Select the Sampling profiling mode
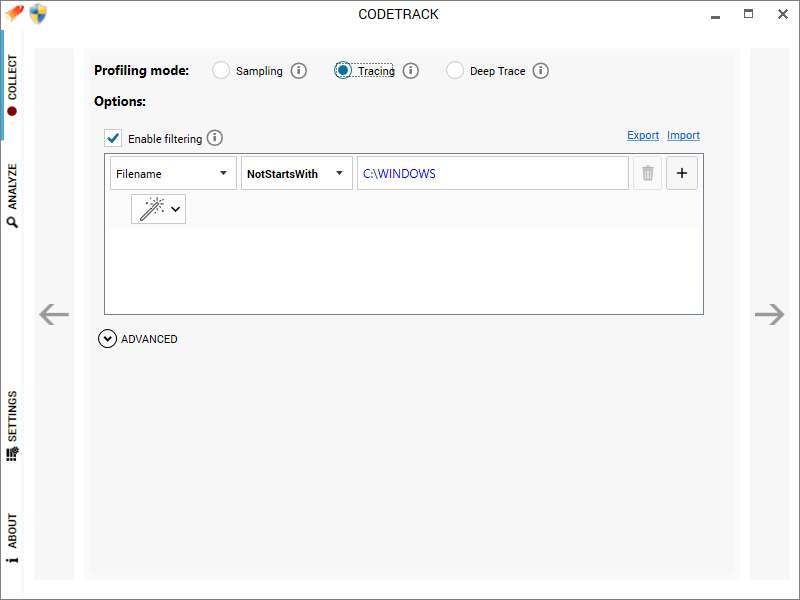Image resolution: width=800 pixels, height=600 pixels. coord(221,70)
